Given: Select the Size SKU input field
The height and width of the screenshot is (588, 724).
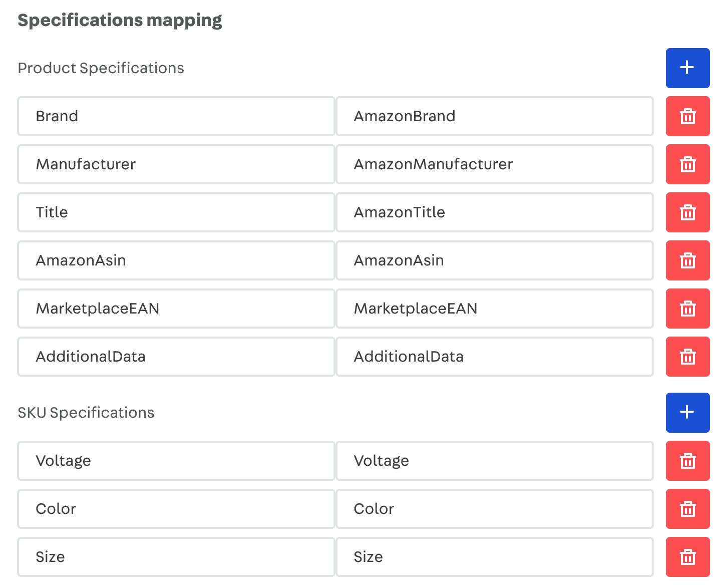Looking at the screenshot, I should tap(176, 556).
